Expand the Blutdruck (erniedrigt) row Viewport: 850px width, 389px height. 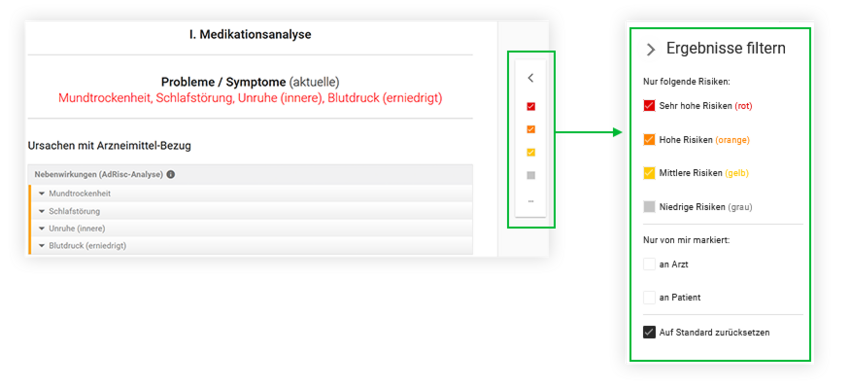coord(251,246)
